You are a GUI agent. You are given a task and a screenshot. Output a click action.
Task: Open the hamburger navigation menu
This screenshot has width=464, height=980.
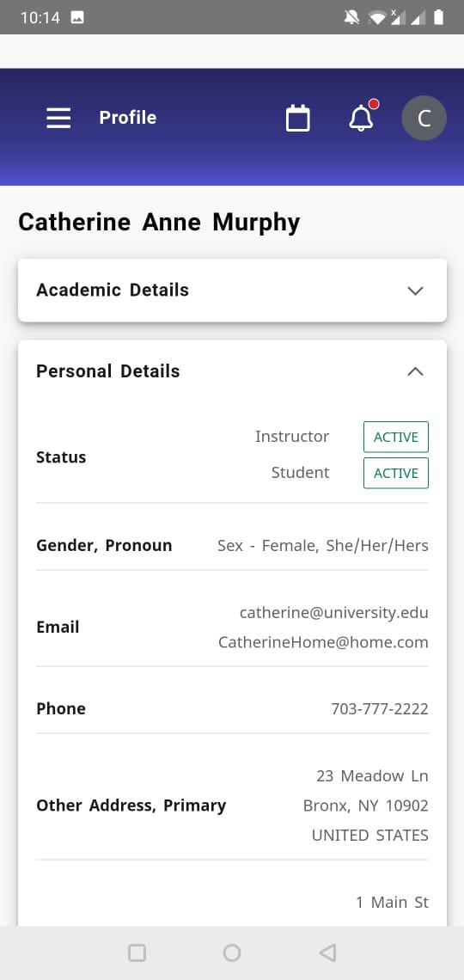pos(58,118)
